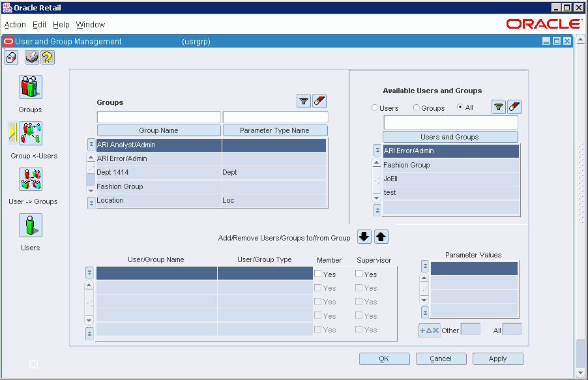Click the Parameter Type Name filter field
This screenshot has width=588, height=380.
click(x=275, y=117)
